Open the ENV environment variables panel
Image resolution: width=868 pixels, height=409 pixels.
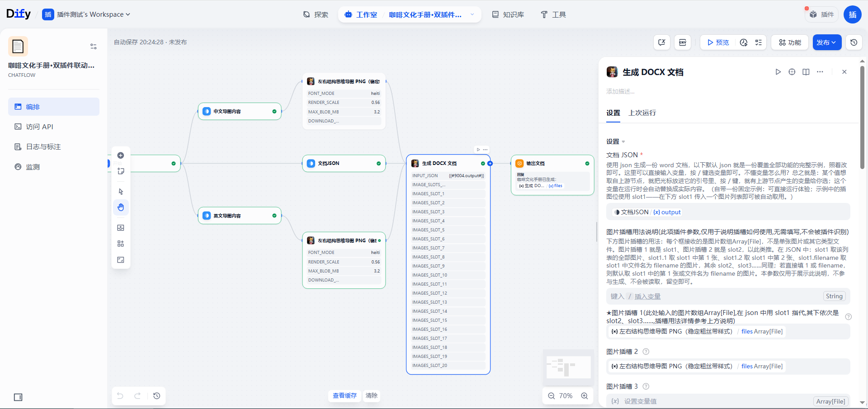(683, 42)
